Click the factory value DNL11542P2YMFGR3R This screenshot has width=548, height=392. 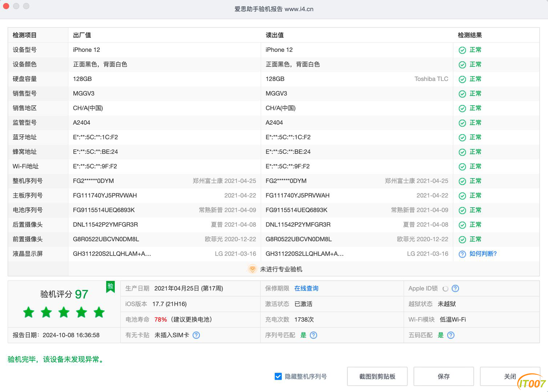[105, 224]
